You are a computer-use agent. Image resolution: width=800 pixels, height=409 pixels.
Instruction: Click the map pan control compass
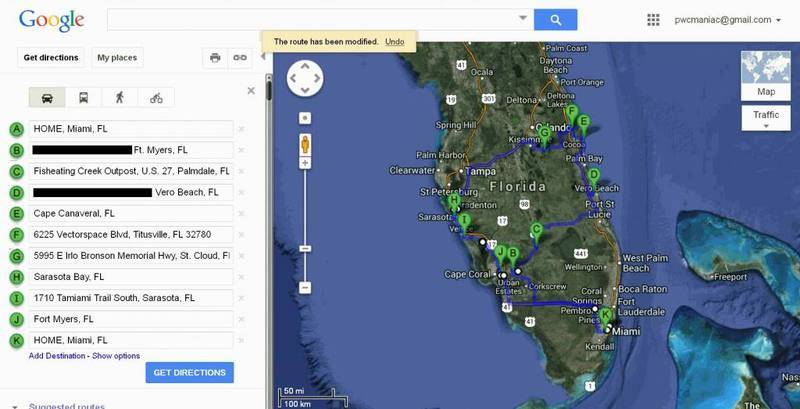point(305,78)
